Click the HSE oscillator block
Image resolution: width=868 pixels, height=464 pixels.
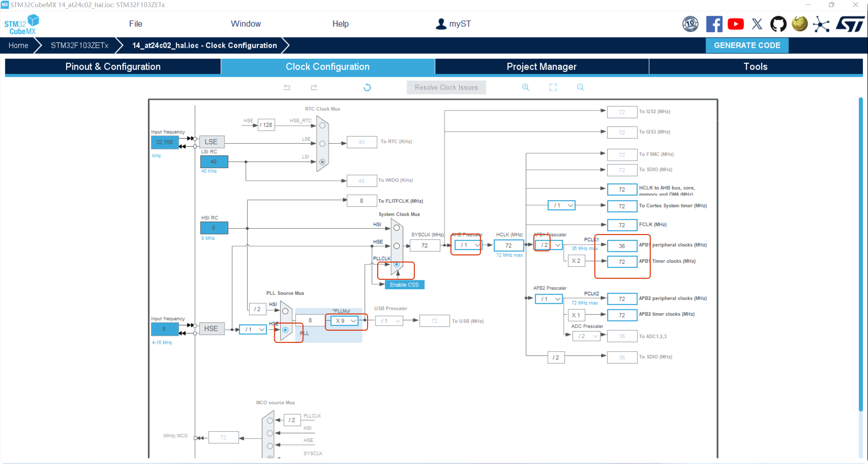tap(211, 329)
